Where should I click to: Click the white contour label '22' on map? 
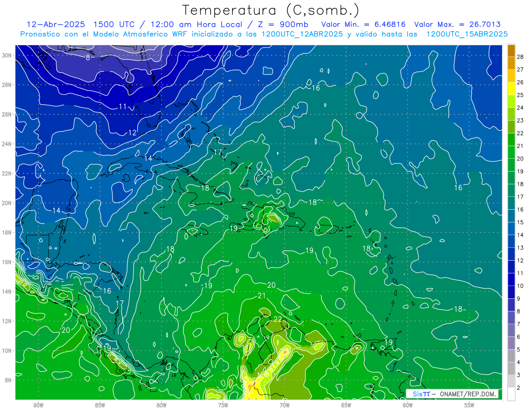point(278,319)
